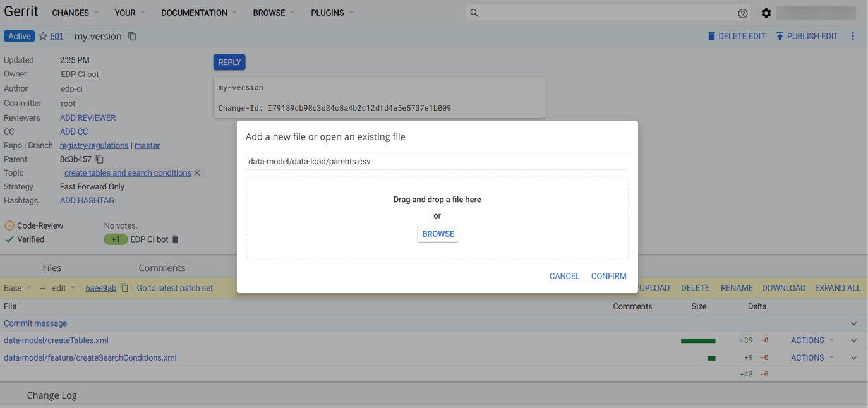
Task: Click the Publish Edit upload icon
Action: click(x=780, y=36)
